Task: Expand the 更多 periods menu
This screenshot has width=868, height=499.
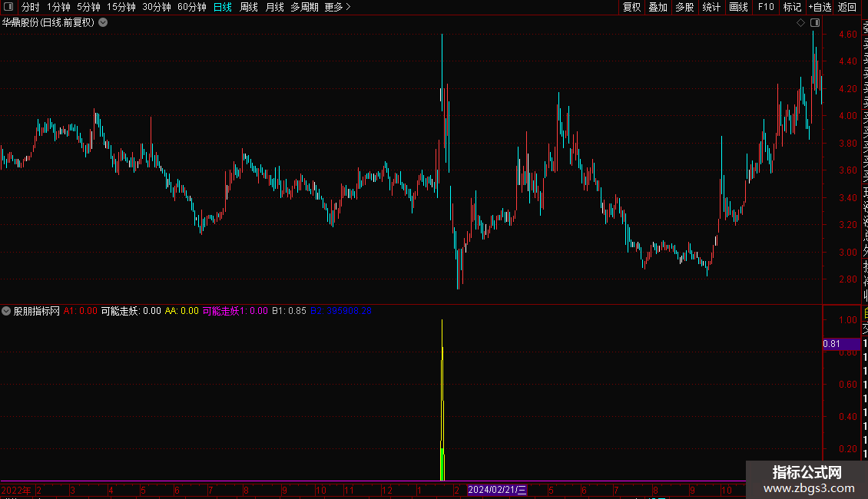Action: click(x=338, y=7)
